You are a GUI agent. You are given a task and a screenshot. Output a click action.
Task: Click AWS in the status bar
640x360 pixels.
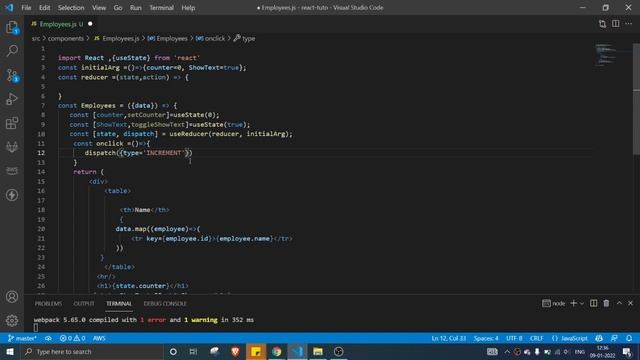tap(99, 338)
